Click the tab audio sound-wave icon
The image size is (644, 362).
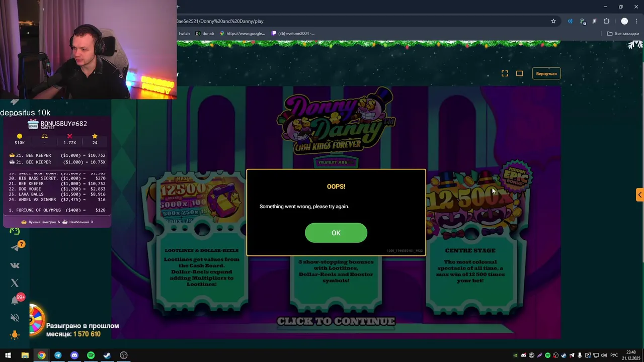pyautogui.click(x=570, y=21)
